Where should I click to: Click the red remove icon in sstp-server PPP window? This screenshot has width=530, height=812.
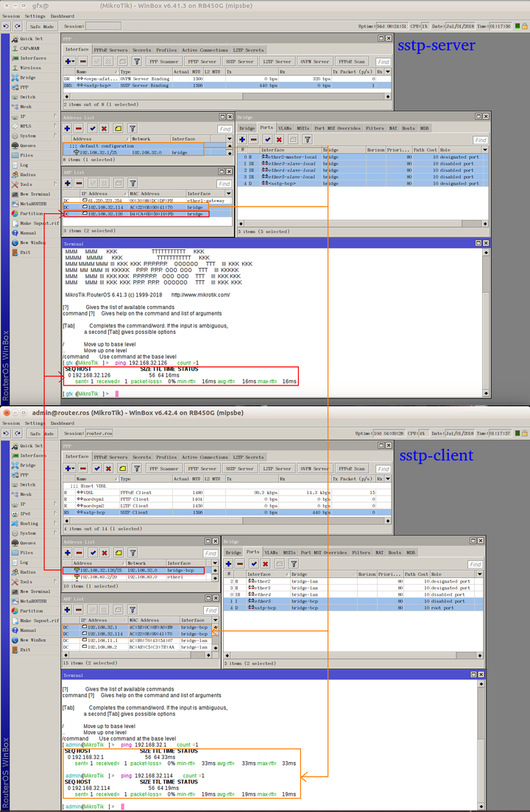coord(83,61)
